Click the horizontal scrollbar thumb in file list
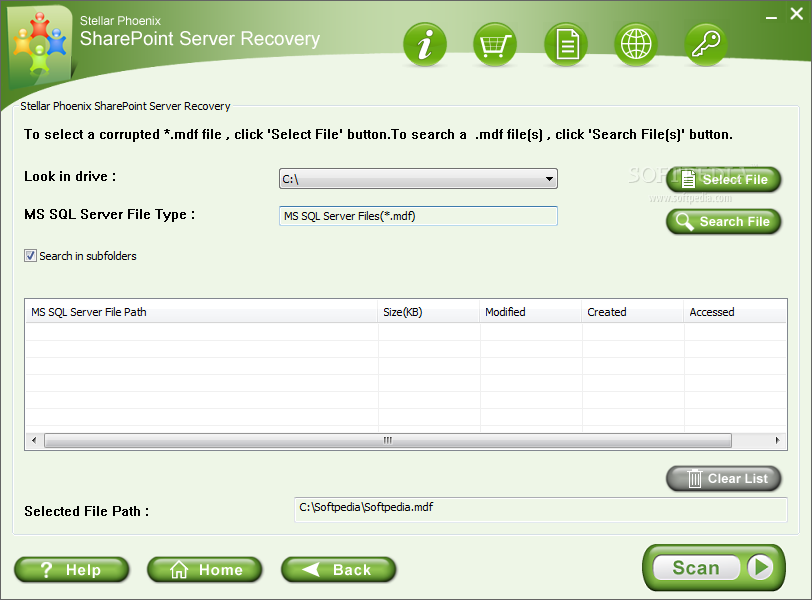812x600 pixels. 388,441
